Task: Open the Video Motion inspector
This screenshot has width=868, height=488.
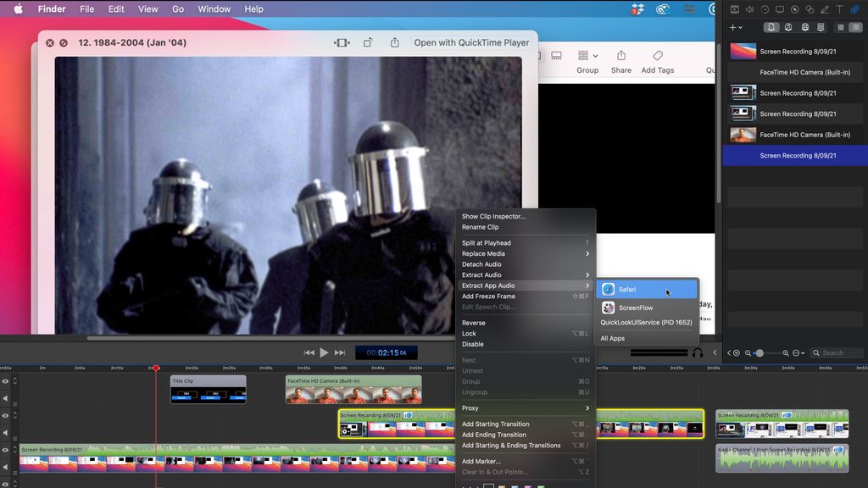Action: pos(765,9)
